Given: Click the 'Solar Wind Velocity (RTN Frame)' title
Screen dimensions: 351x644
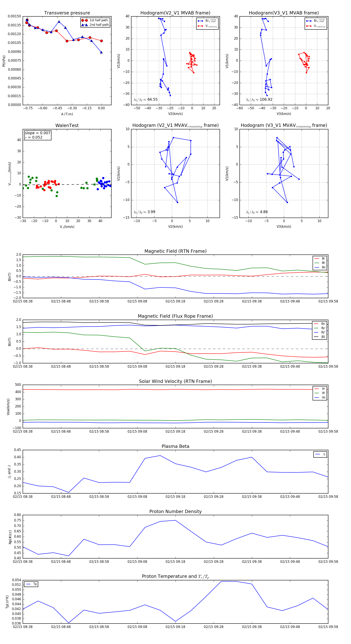Looking at the screenshot, I should point(175,382).
